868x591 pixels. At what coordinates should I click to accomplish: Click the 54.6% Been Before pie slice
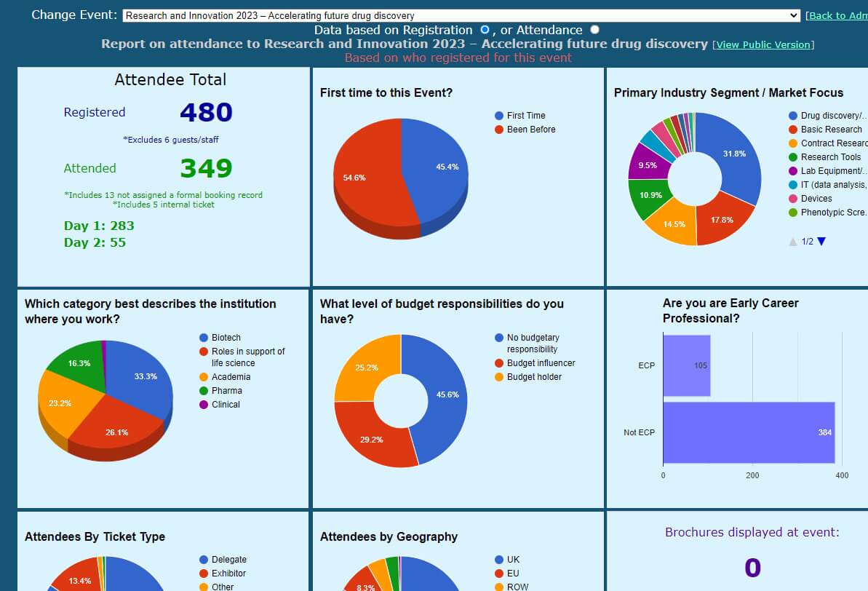[x=365, y=178]
